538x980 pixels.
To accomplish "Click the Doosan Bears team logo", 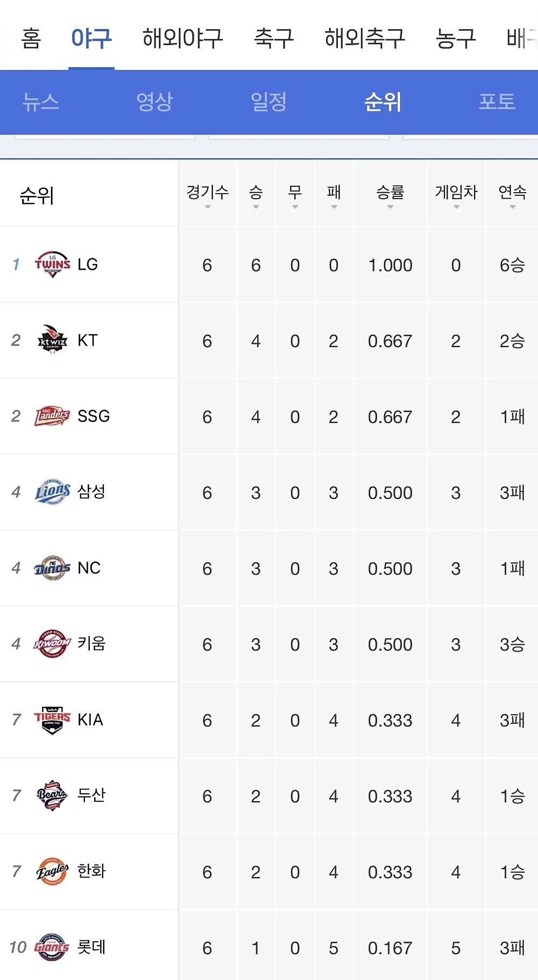I will [52, 795].
